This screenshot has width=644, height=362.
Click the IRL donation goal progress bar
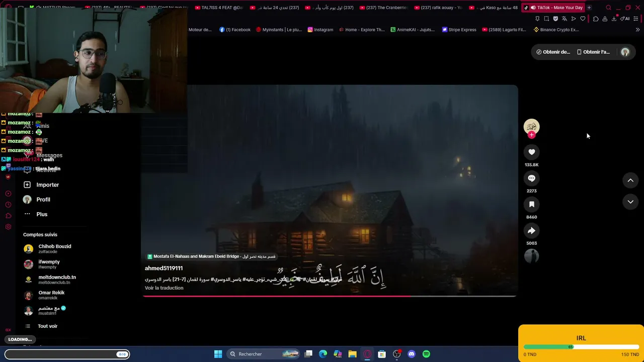[581, 347]
